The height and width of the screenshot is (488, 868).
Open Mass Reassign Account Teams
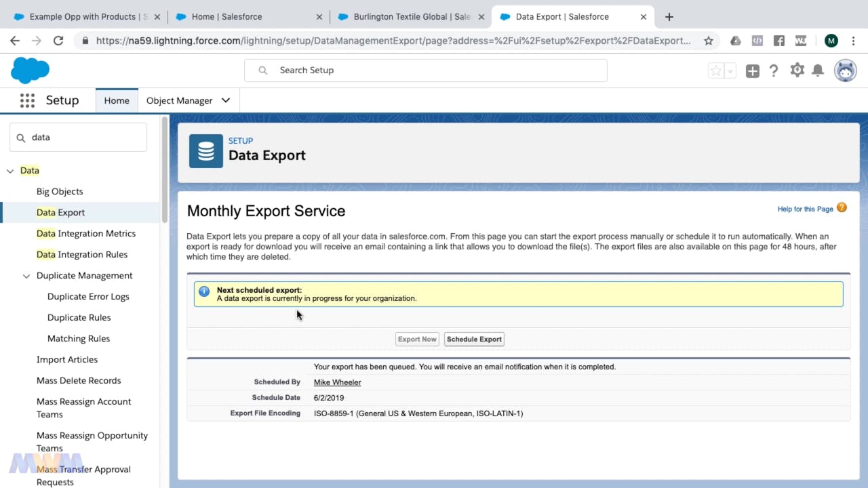pyautogui.click(x=83, y=408)
